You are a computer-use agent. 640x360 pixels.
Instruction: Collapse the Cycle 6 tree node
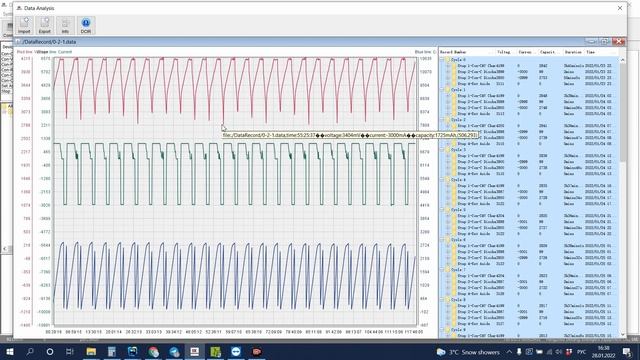(x=442, y=240)
